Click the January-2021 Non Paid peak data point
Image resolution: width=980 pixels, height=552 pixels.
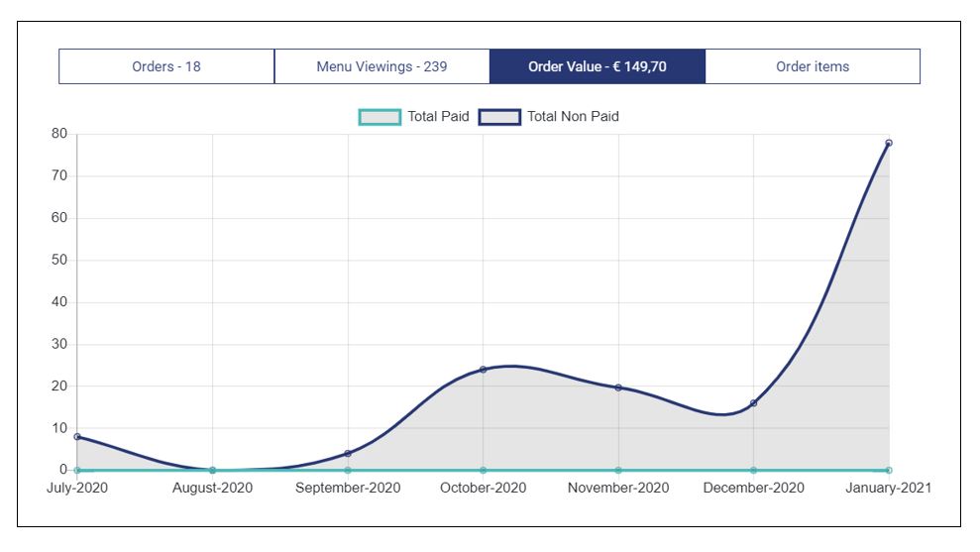(889, 143)
